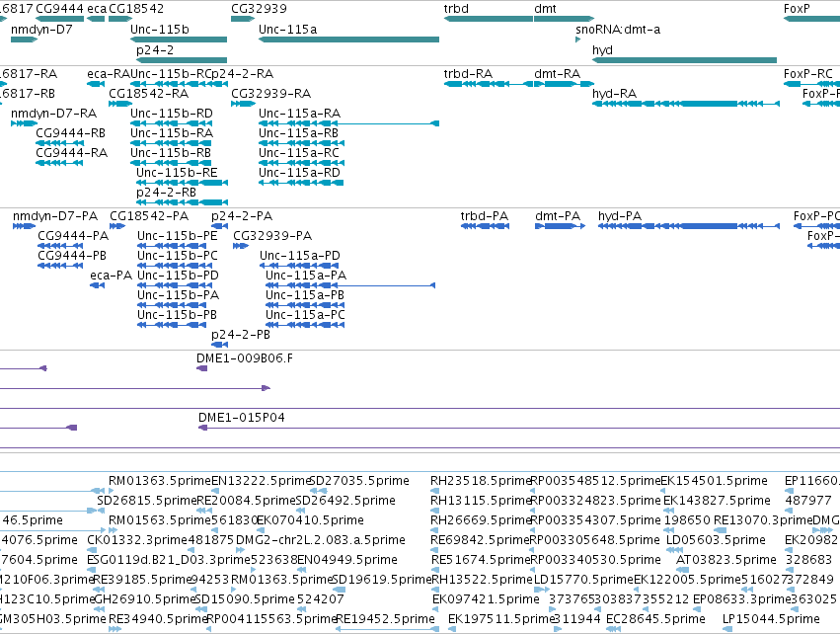
Task: Click the trbd-RA transcript label
Action: pos(468,73)
